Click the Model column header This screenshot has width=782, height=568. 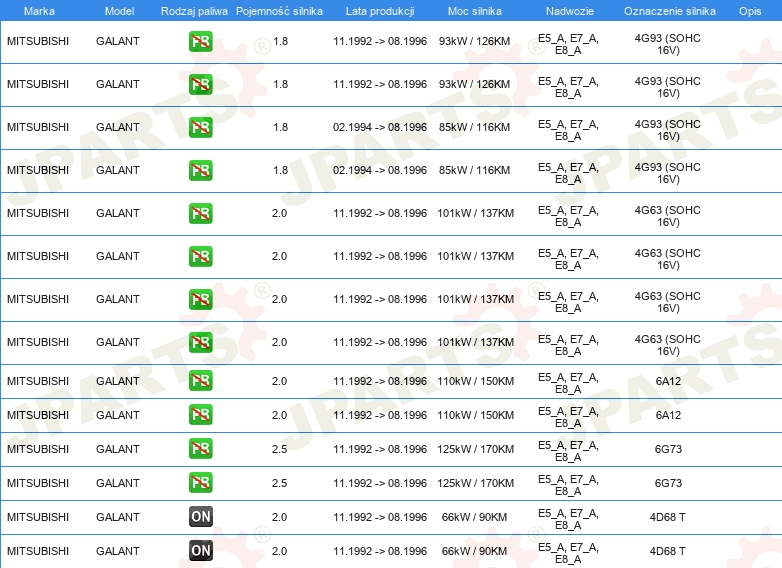point(119,11)
